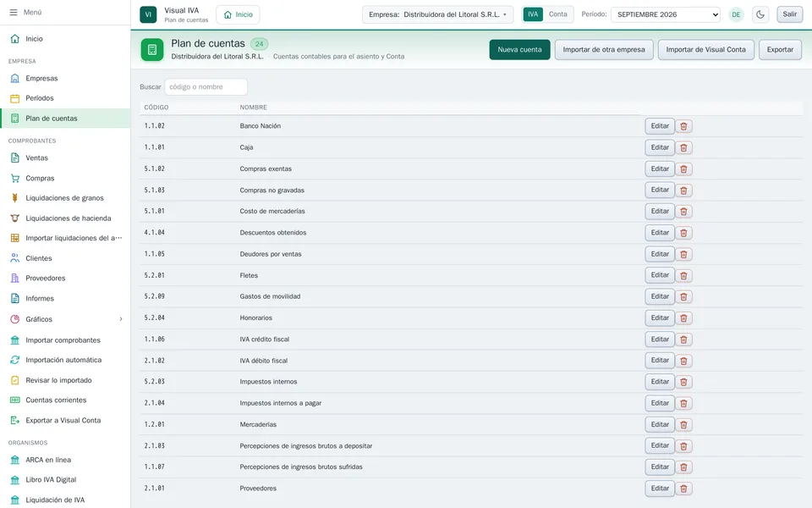Edit Percepciones de ingresos brutos sufridas
Image resolution: width=812 pixels, height=508 pixels.
pos(660,467)
